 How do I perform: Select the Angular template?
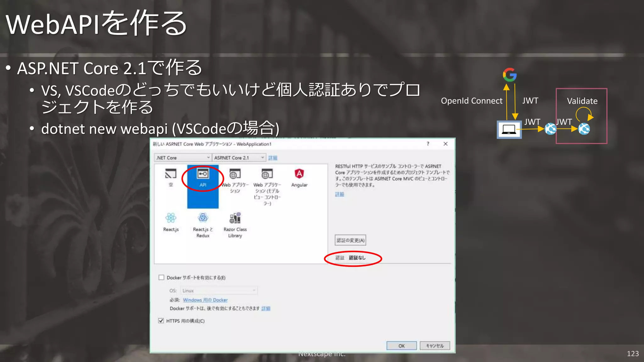pyautogui.click(x=299, y=178)
